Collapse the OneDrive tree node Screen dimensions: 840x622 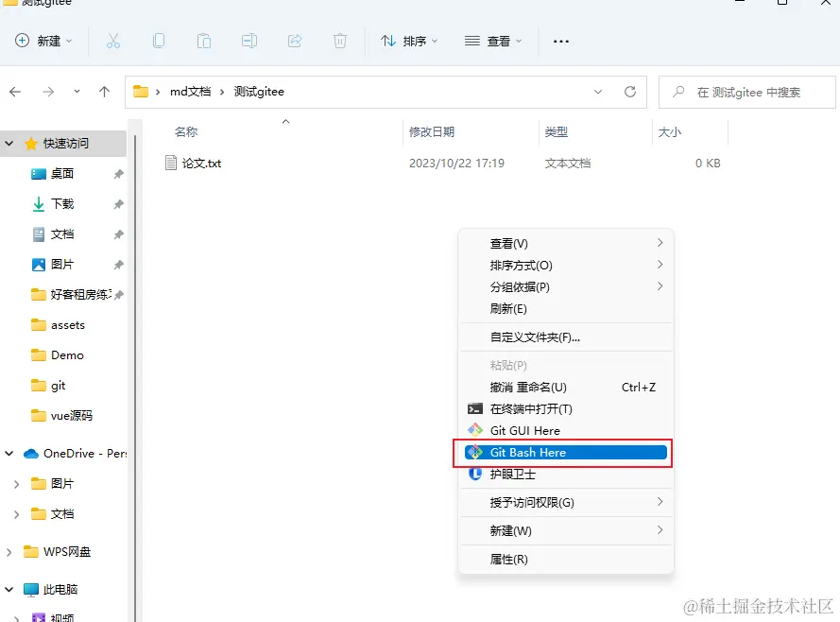coord(9,453)
